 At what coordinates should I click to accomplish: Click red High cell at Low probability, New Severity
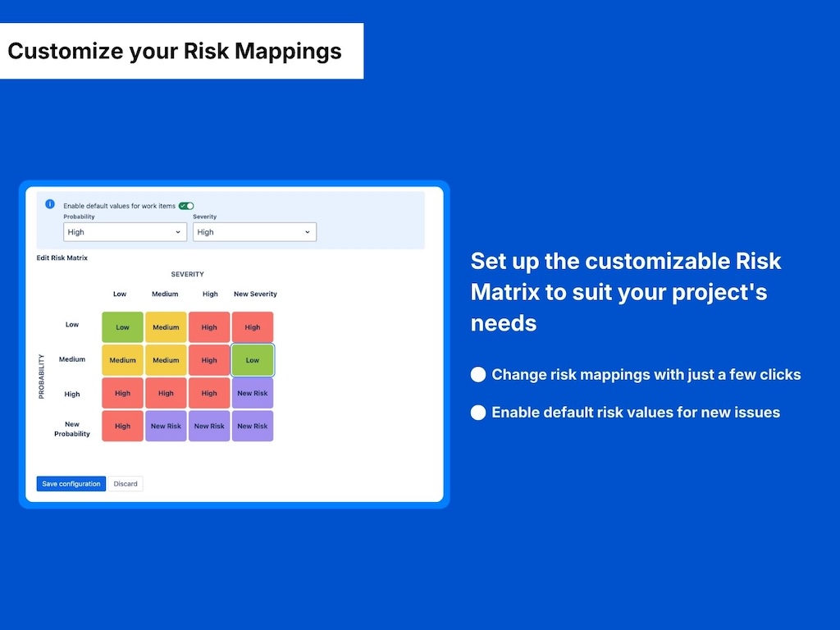(253, 327)
